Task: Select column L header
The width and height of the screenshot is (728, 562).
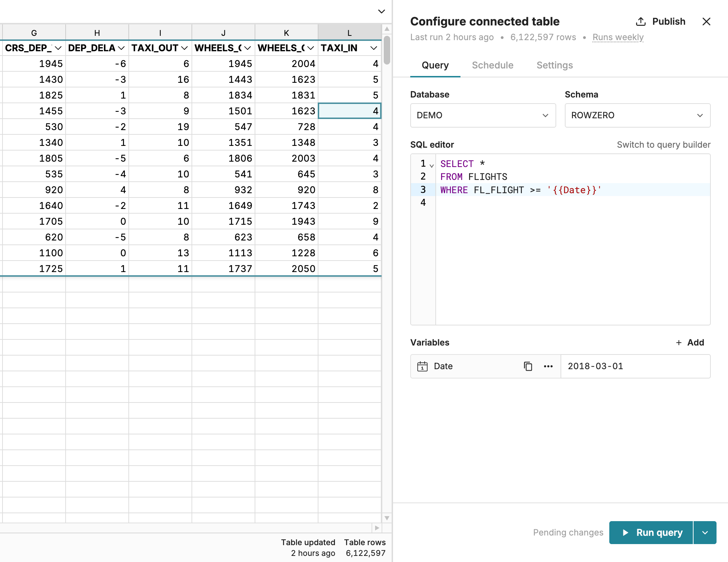Action: click(350, 33)
